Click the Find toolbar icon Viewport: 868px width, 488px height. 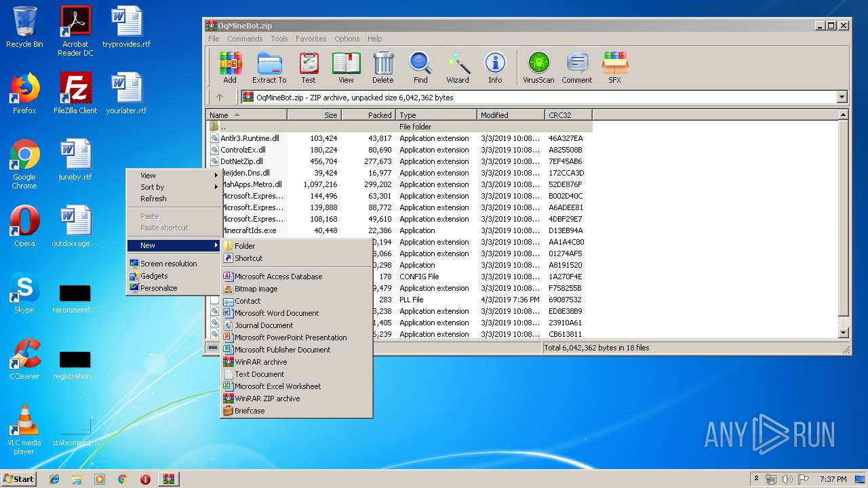(420, 68)
